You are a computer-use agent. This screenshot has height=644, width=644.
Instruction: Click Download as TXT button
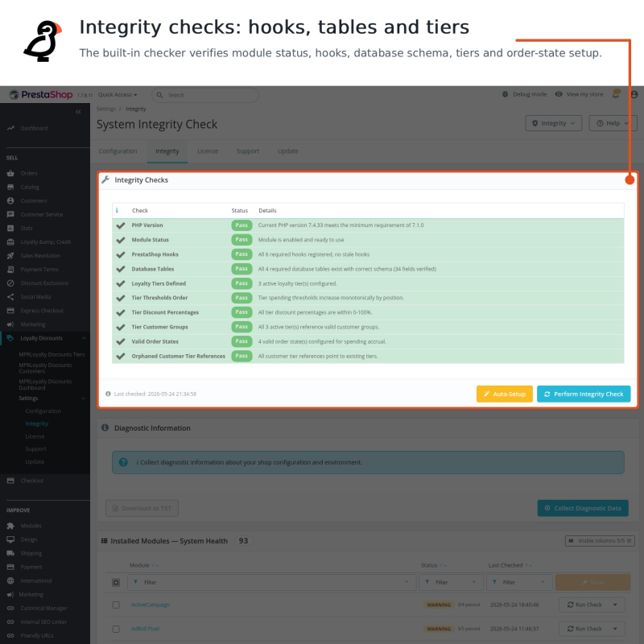tap(142, 509)
